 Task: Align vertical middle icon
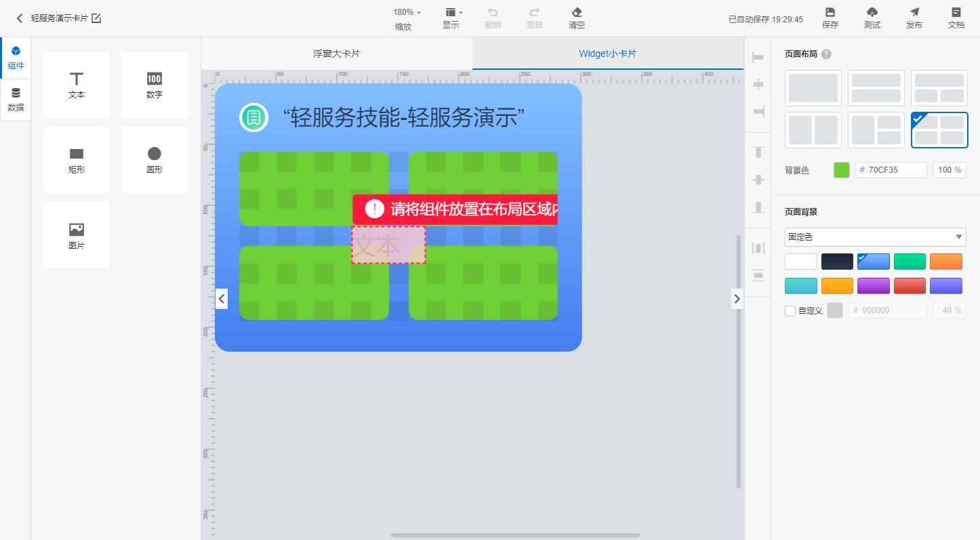[x=758, y=180]
